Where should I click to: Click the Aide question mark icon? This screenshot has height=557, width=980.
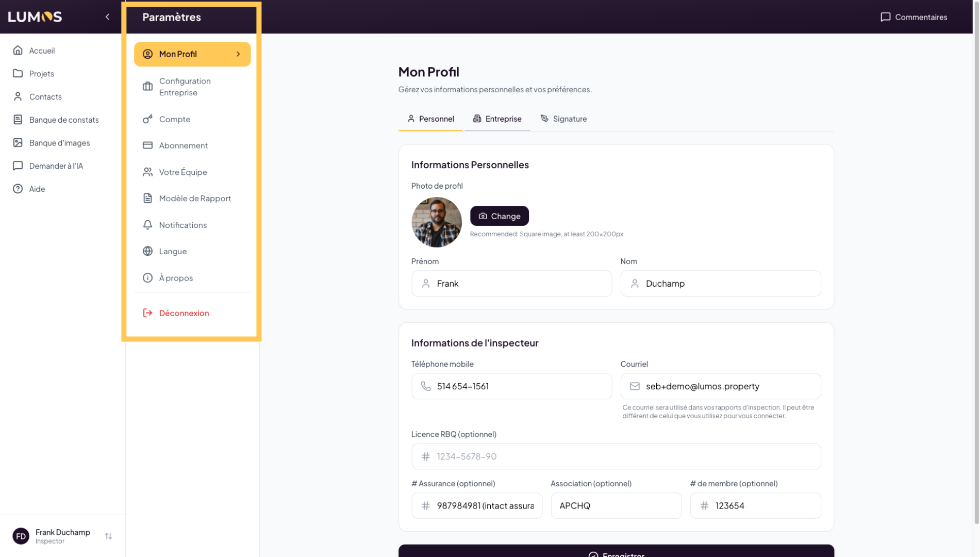tap(18, 189)
